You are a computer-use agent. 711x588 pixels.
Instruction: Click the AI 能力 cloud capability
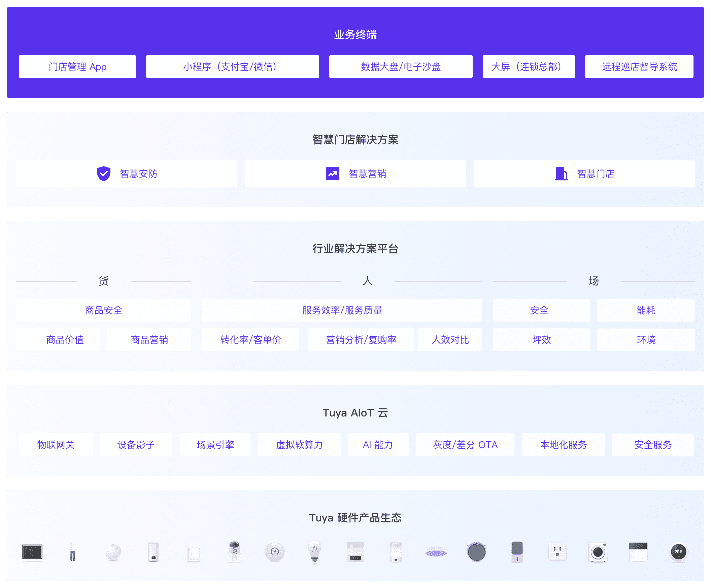tap(378, 445)
